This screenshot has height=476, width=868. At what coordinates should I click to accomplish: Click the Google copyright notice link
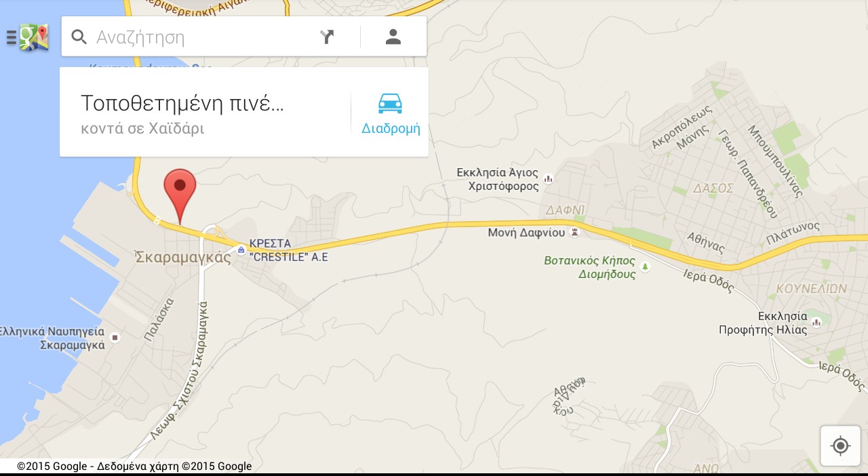tap(134, 467)
